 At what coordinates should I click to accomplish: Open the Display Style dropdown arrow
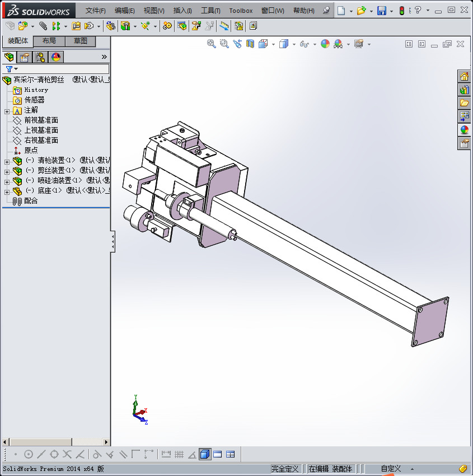pyautogui.click(x=294, y=44)
